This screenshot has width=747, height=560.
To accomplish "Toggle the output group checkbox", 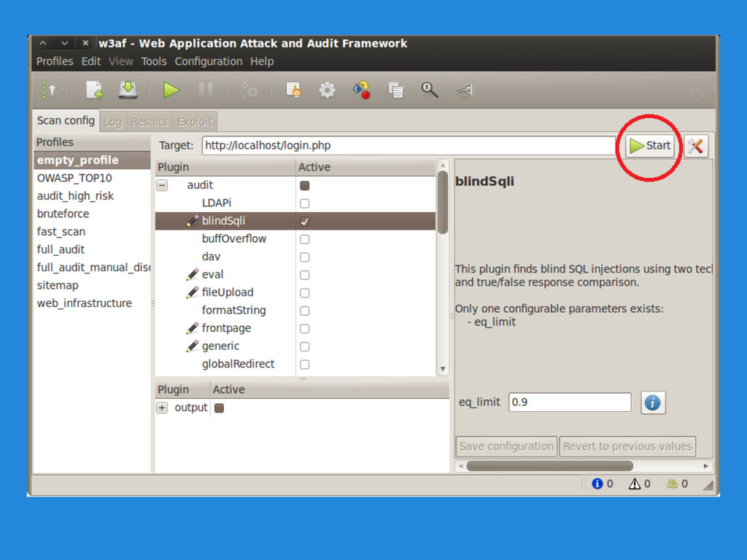I will click(219, 408).
